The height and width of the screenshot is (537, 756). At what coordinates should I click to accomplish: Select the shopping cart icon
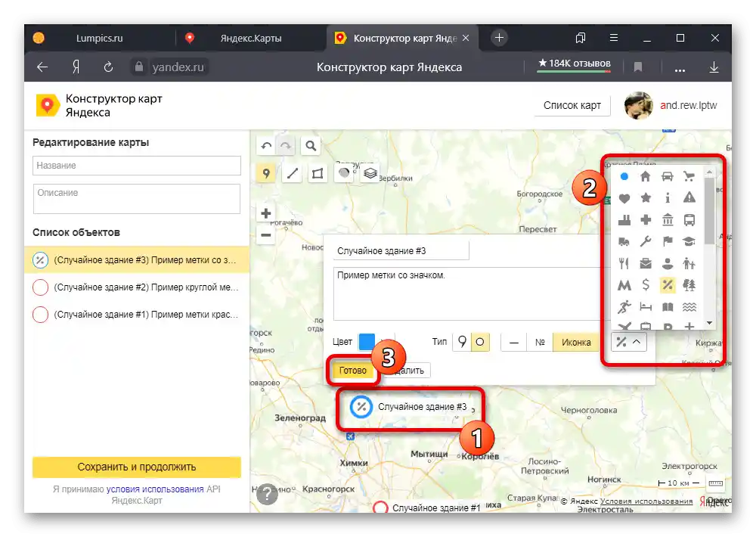coord(689,176)
